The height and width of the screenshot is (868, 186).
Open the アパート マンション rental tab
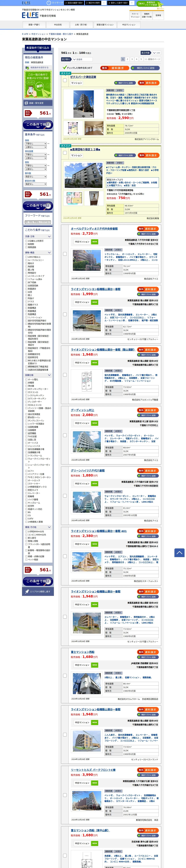pyautogui.click(x=135, y=15)
